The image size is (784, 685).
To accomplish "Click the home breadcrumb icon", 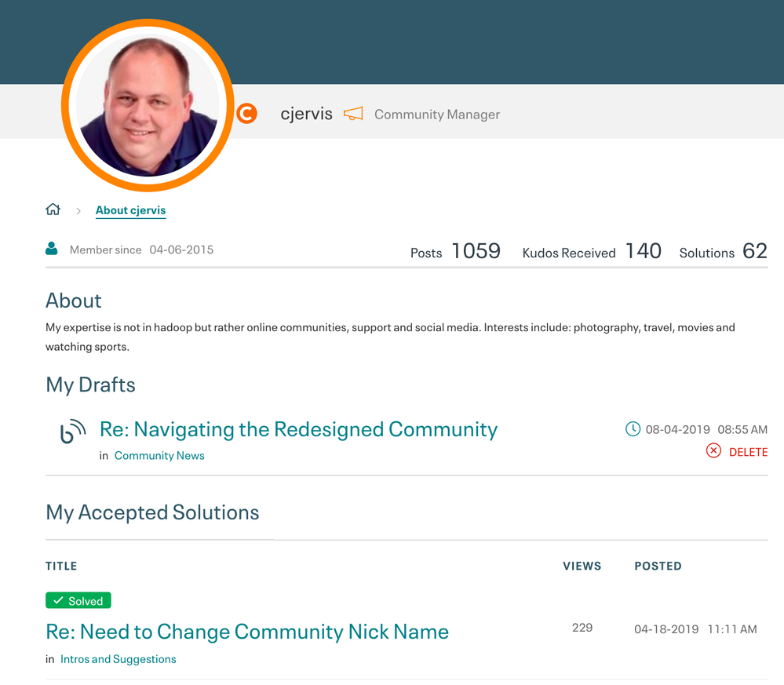I will [53, 210].
